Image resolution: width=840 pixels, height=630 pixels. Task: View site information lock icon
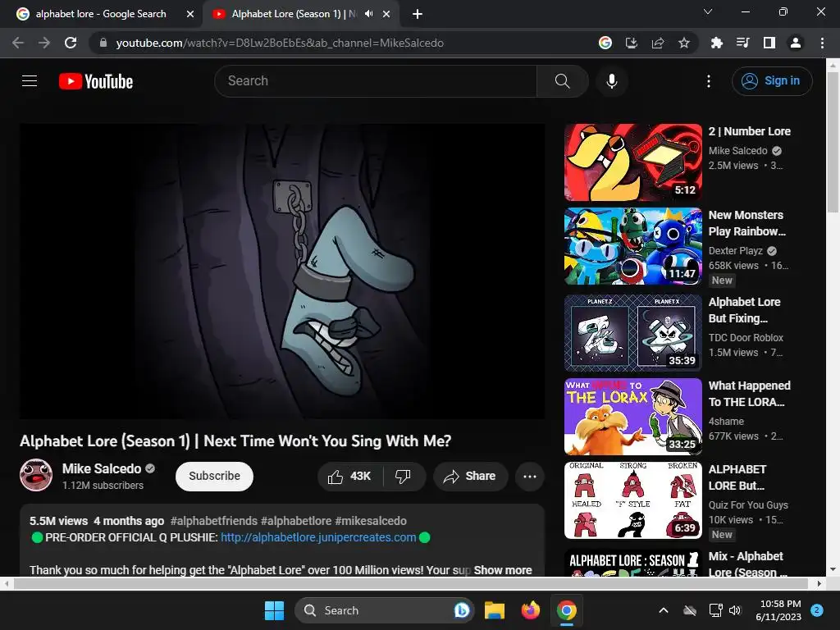click(x=103, y=43)
